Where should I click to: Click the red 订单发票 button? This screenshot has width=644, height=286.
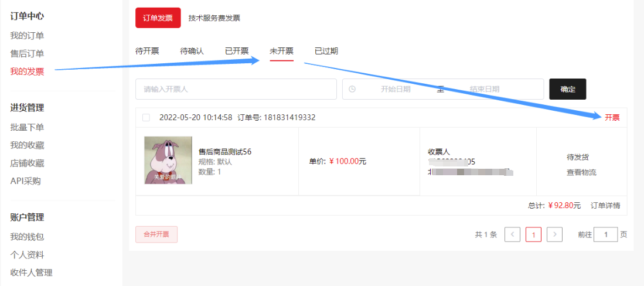click(x=158, y=18)
